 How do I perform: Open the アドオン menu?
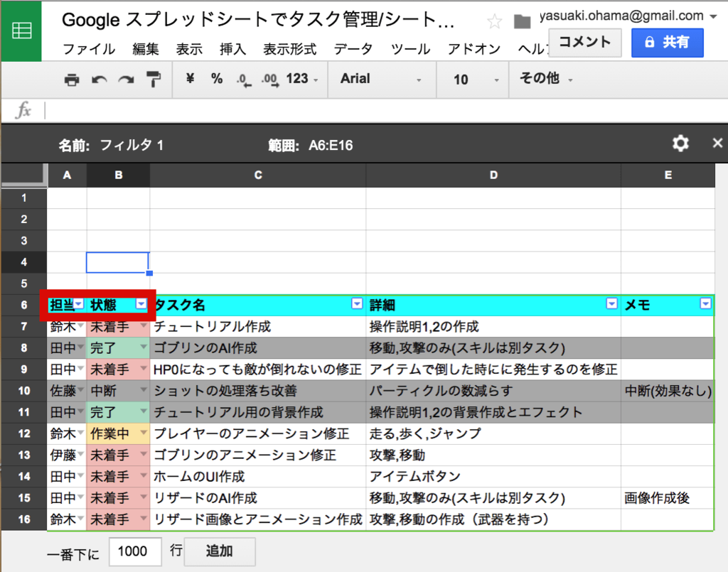474,49
